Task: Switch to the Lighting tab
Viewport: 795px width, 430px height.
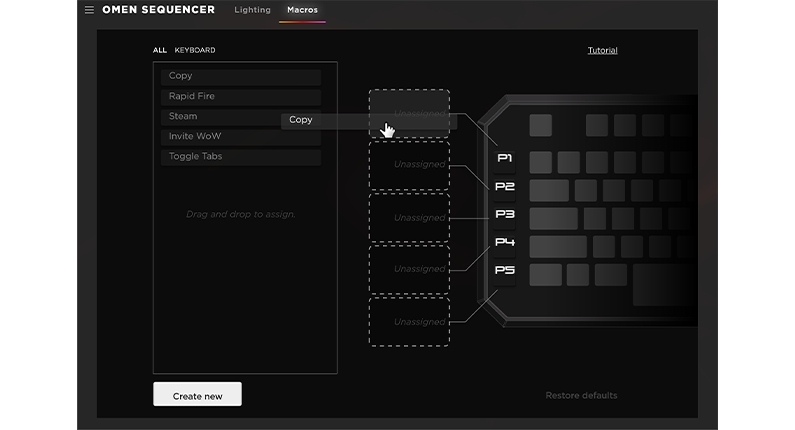Action: 252,10
